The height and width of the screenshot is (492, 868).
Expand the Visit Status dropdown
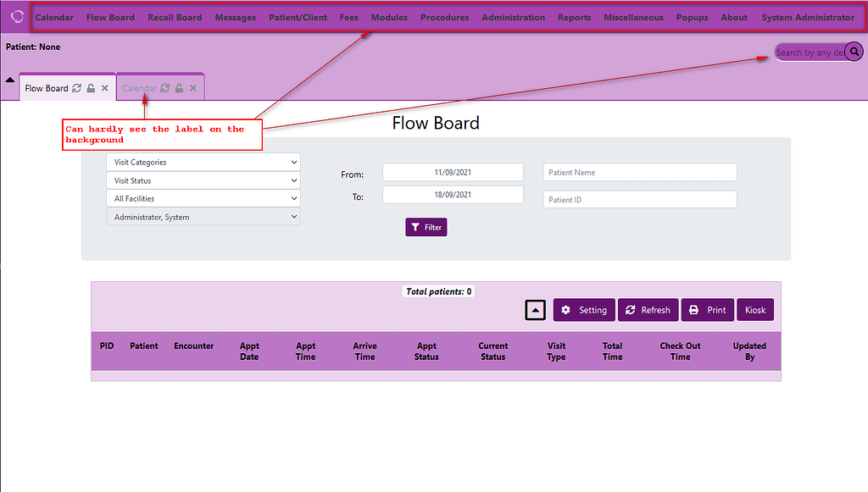click(203, 180)
